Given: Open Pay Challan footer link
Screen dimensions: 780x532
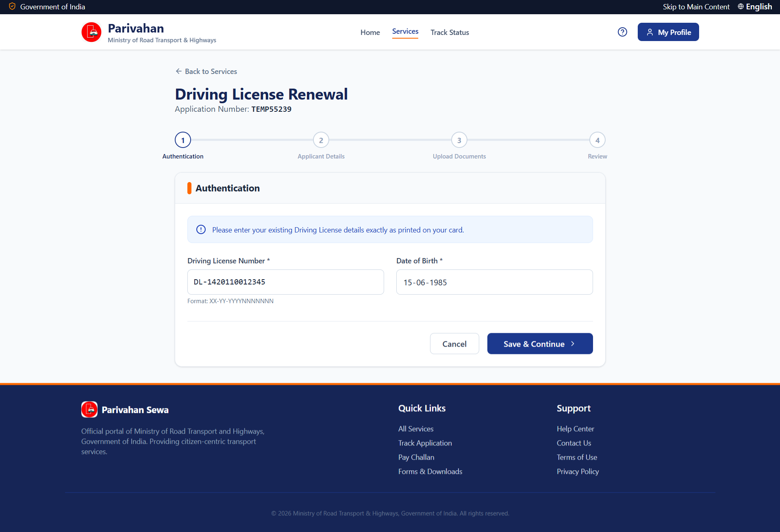Looking at the screenshot, I should pos(416,457).
